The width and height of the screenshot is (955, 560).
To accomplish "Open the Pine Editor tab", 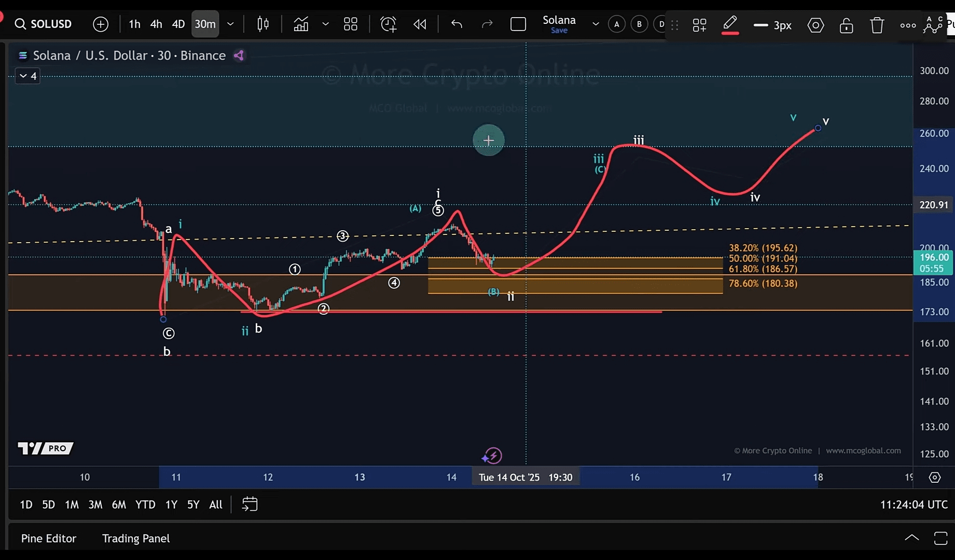I will 49,538.
